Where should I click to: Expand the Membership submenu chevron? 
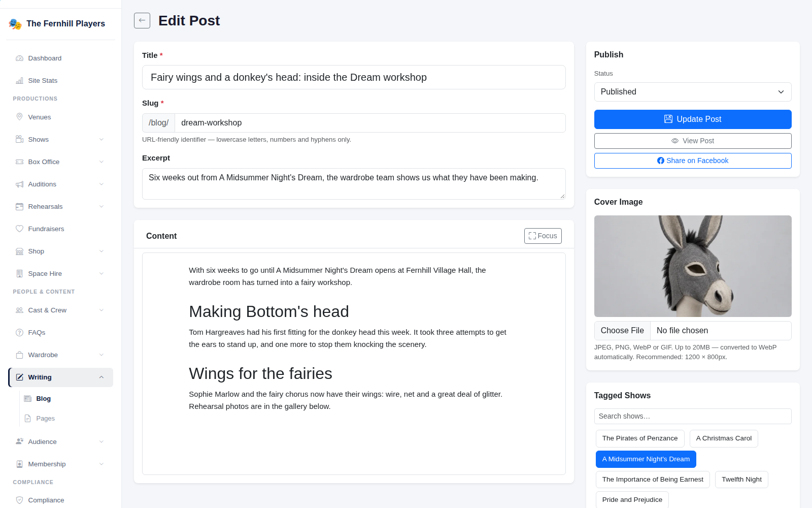[x=101, y=464]
